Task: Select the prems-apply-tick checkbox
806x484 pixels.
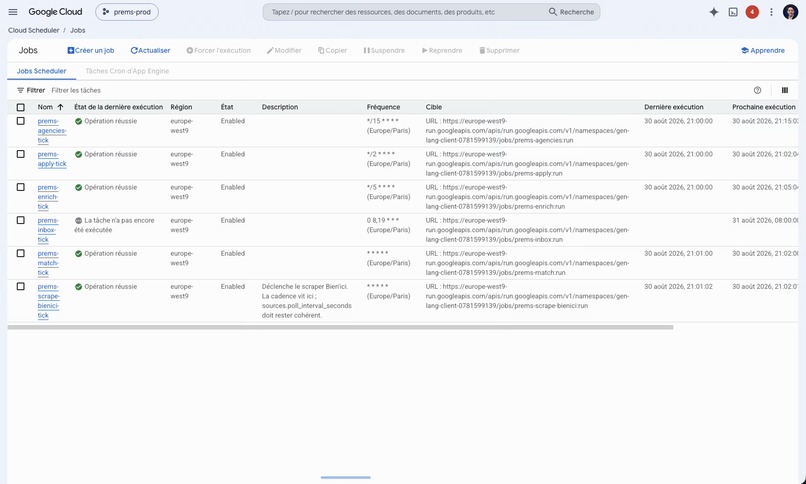Action: [x=21, y=154]
